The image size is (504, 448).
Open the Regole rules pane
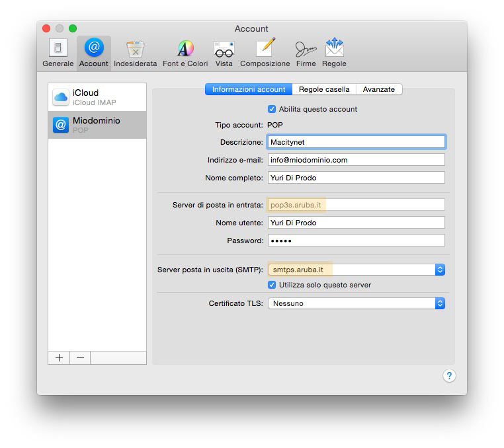[x=334, y=53]
